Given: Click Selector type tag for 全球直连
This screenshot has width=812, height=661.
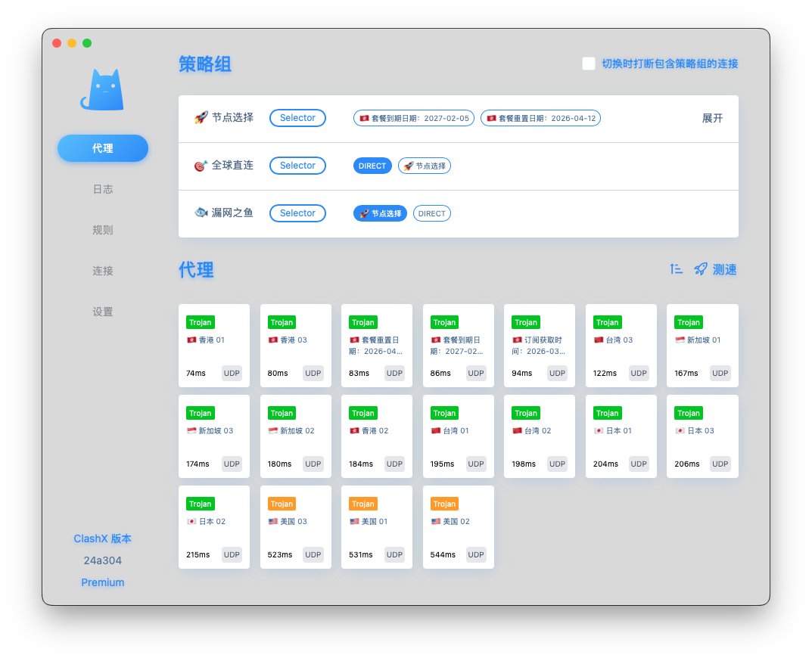Looking at the screenshot, I should pos(297,166).
